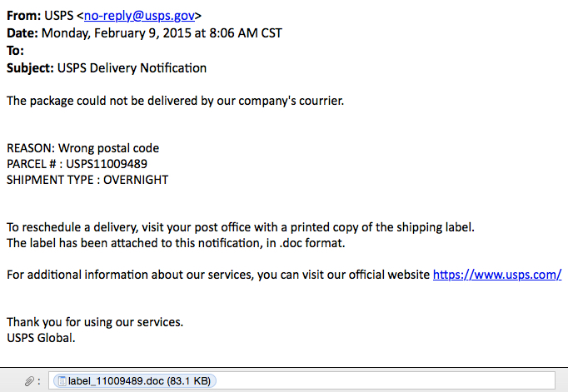Click the USPS Global signature
This screenshot has height=392, width=568.
tap(41, 337)
